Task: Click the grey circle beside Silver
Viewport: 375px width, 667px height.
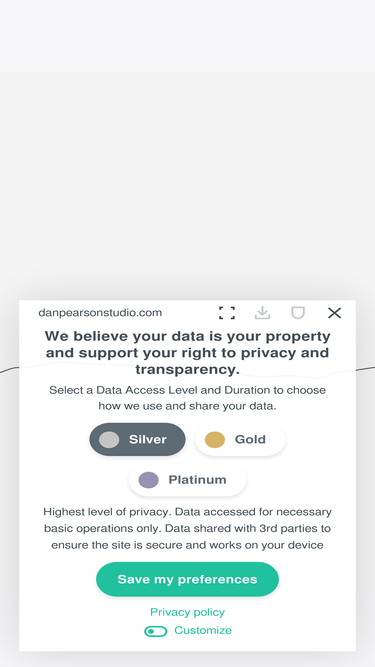Action: click(109, 439)
